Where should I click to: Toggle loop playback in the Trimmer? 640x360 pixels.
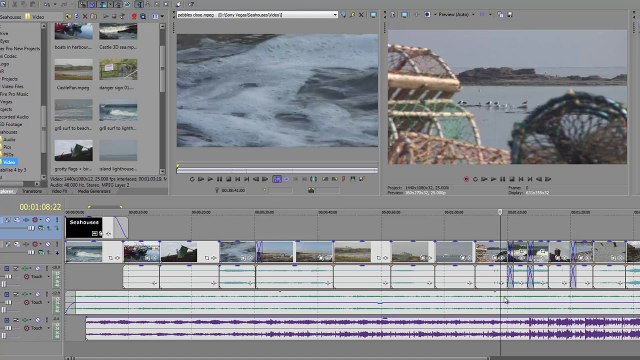tap(192, 179)
